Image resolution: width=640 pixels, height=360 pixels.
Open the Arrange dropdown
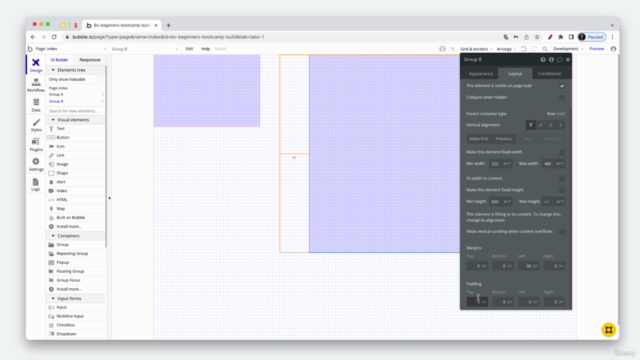(506, 49)
